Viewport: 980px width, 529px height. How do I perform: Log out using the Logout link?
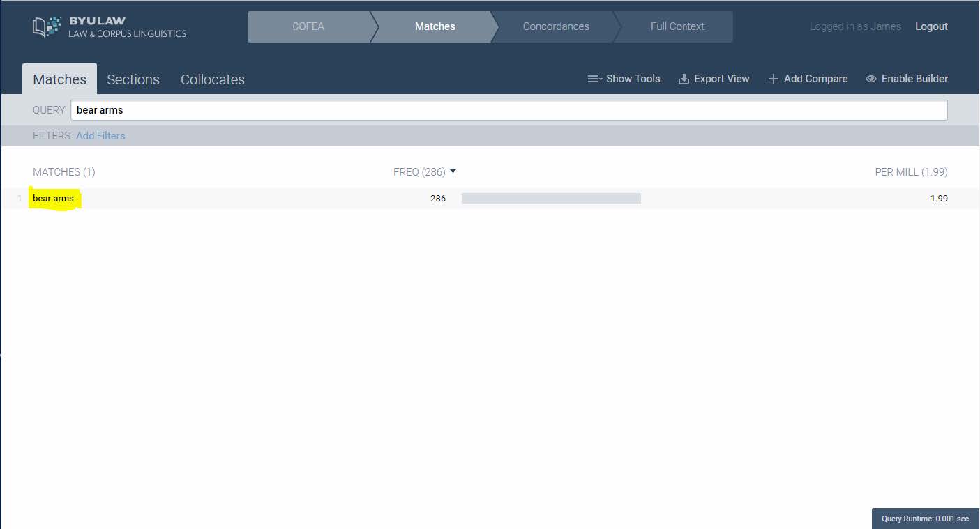pos(930,26)
